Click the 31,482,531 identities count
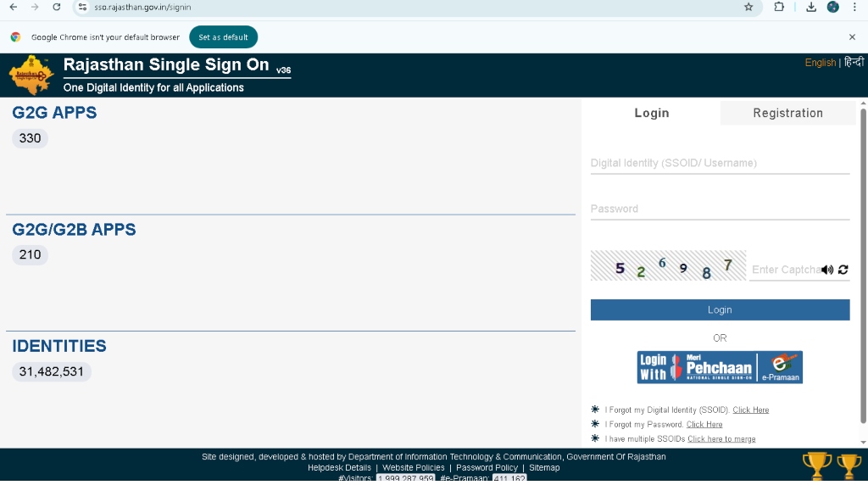868x485 pixels. [52, 371]
